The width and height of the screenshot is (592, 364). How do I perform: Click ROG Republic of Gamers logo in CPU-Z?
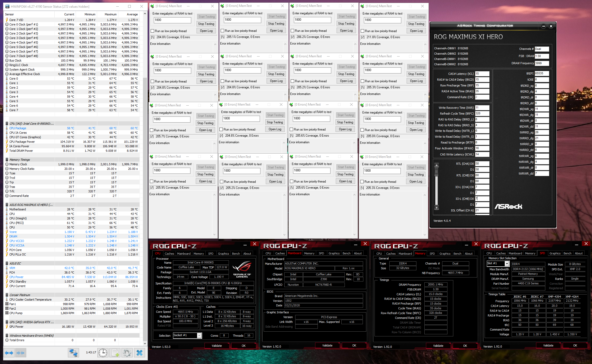click(x=242, y=269)
